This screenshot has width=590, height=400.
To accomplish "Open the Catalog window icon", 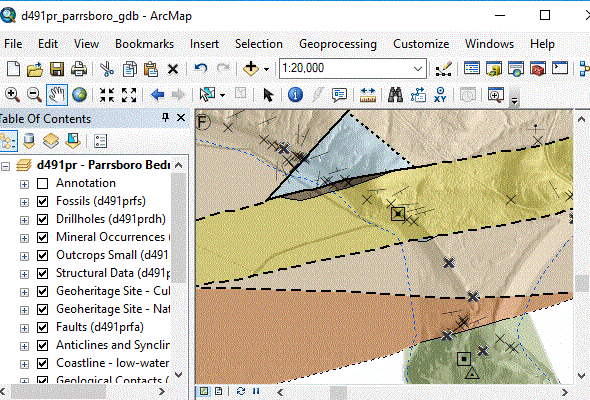I will pyautogui.click(x=494, y=69).
